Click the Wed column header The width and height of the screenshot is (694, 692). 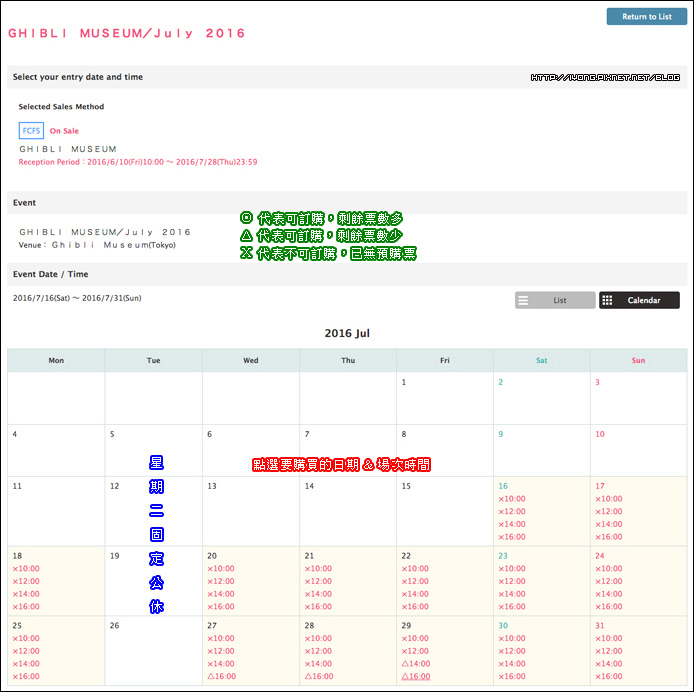(x=251, y=360)
